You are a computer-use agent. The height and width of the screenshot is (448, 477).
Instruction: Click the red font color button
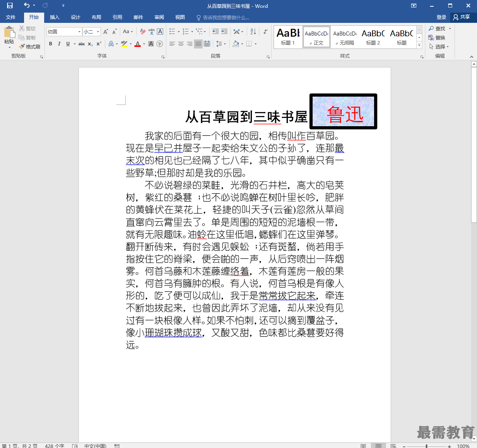138,44
